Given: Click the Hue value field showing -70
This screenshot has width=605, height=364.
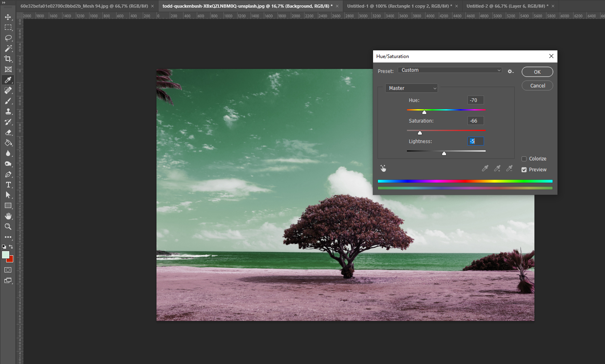Looking at the screenshot, I should [x=476, y=100].
